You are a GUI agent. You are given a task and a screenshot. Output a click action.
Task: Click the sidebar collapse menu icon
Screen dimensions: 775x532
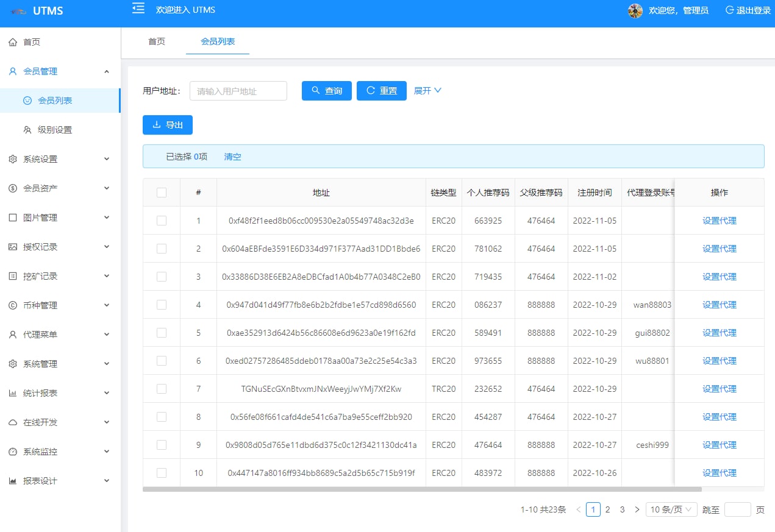(138, 8)
